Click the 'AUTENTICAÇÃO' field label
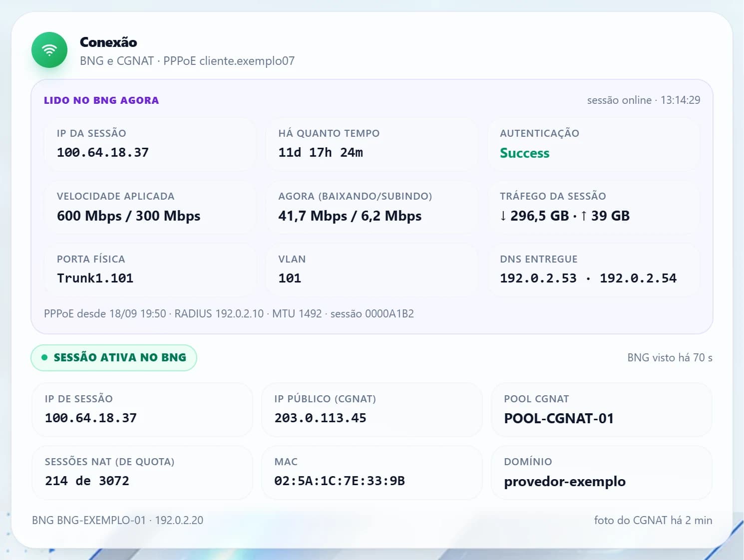 [540, 133]
